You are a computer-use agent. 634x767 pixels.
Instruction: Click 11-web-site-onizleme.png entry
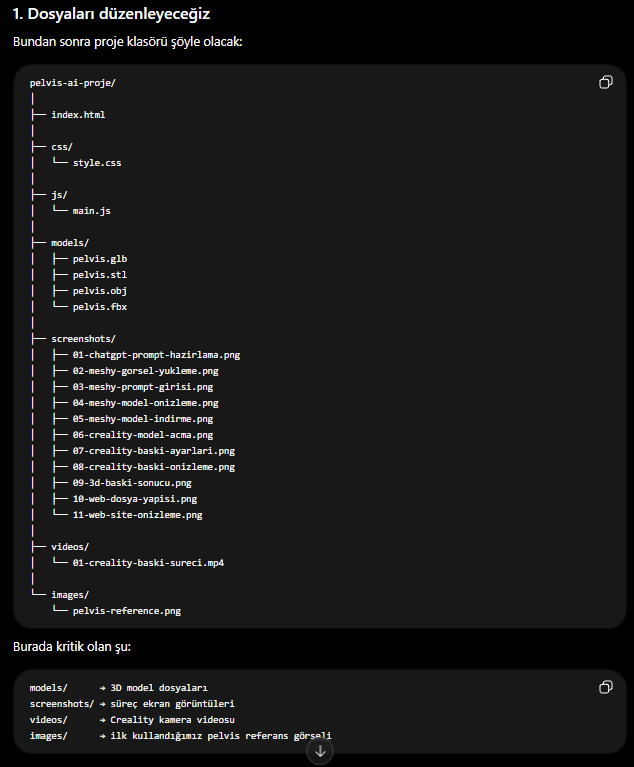pos(137,515)
